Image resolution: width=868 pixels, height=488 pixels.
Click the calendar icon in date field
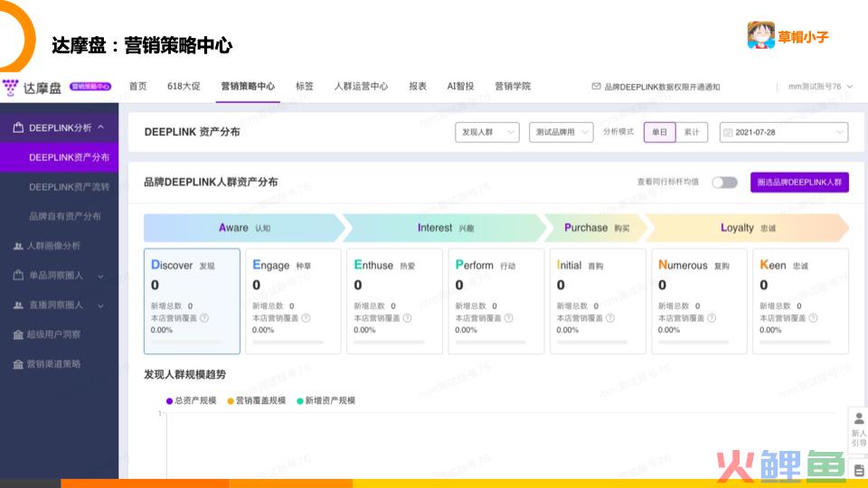tap(728, 132)
